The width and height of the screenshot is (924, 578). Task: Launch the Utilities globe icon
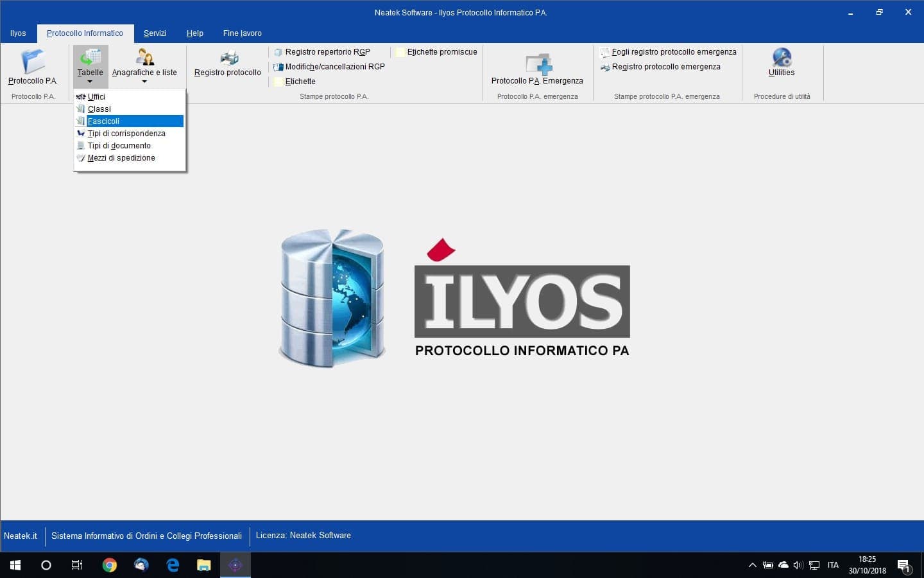pos(782,57)
